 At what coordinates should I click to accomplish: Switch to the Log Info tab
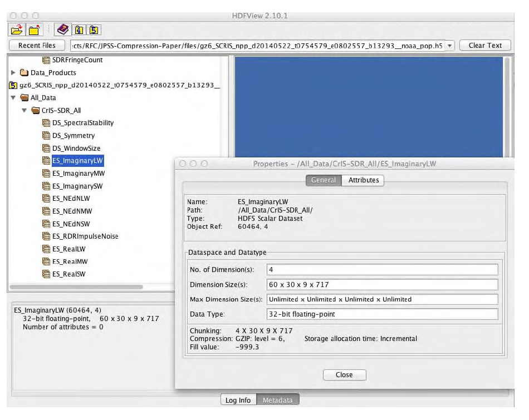(238, 400)
